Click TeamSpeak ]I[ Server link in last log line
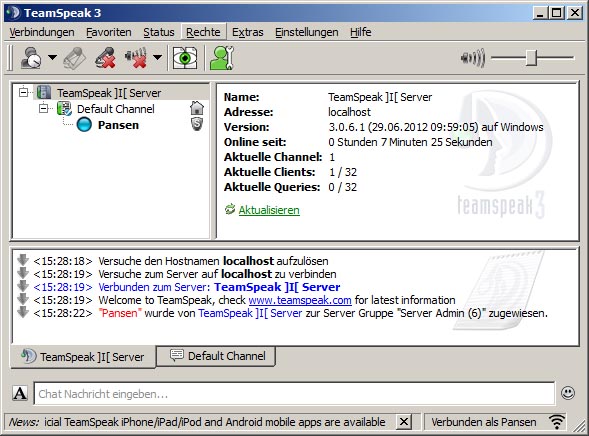 click(250, 313)
